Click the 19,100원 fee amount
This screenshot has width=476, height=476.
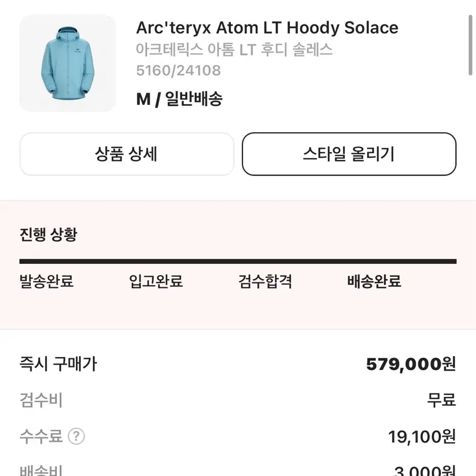422,436
